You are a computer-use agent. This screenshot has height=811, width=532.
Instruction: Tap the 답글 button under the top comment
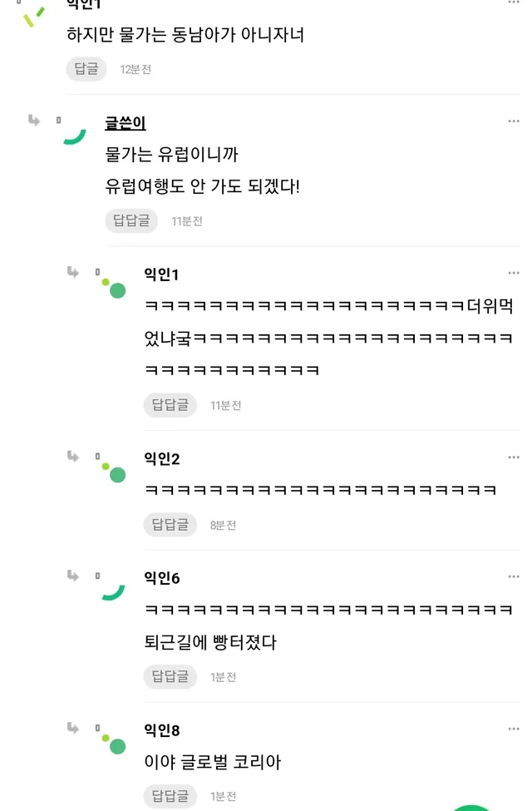[x=86, y=69]
